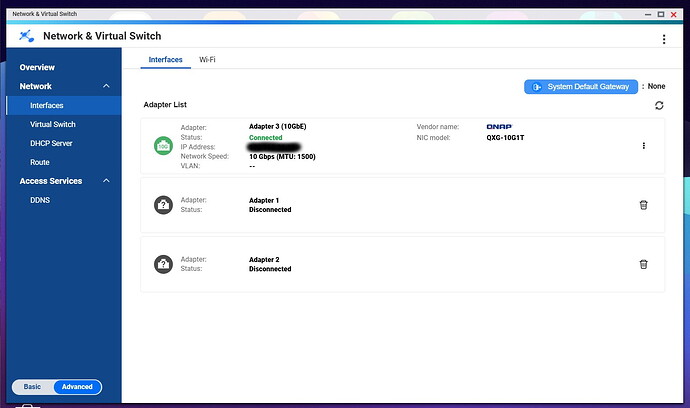Click the Connected status text
Viewport: 690px width, 408px height.
(265, 138)
